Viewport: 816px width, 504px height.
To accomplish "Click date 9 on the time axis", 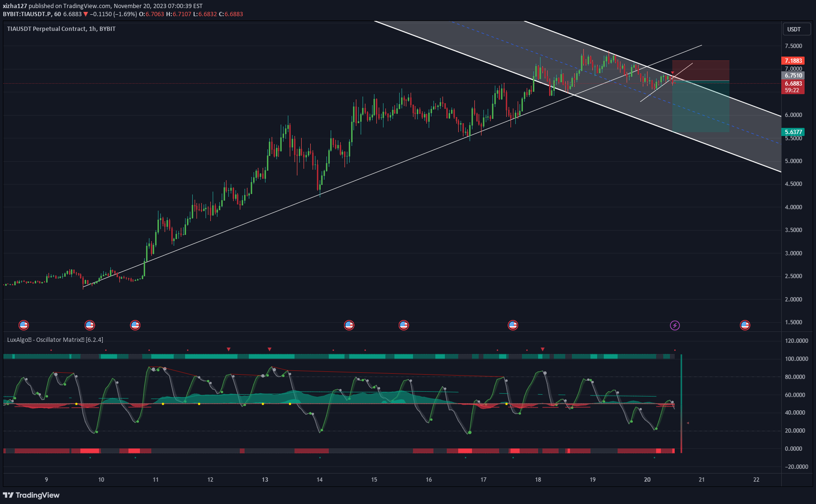I will 47,480.
